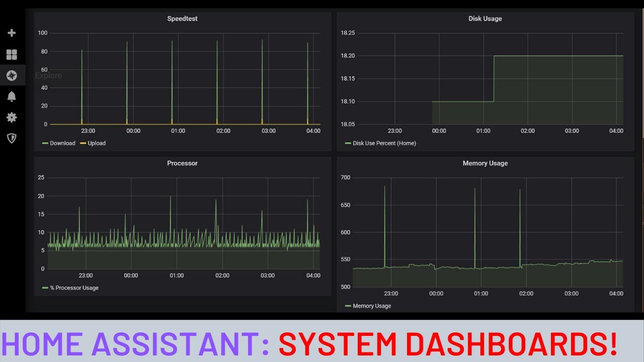
Task: Click the 18.20 value on Disk Usage axis
Action: 348,56
